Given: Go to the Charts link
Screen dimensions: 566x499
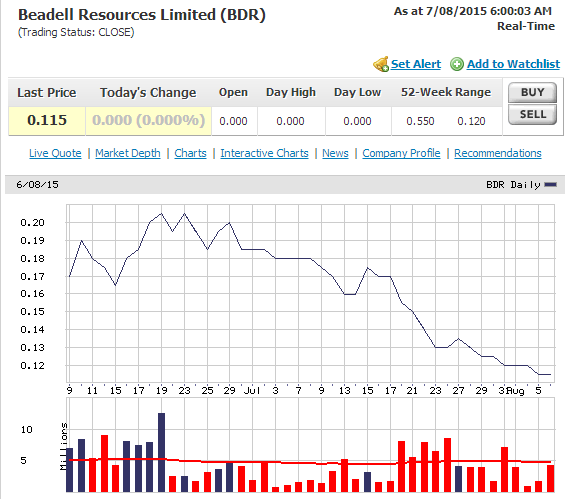Looking at the screenshot, I should (190, 153).
